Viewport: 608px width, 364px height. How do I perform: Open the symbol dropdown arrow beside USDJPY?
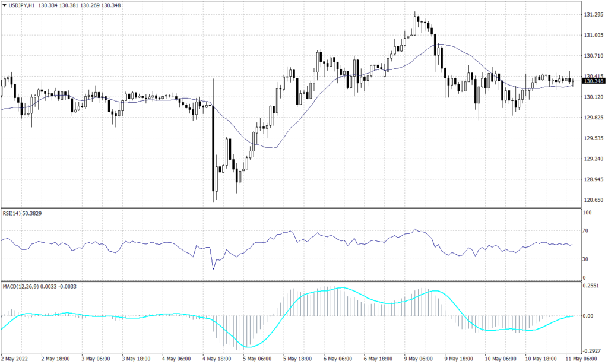point(4,5)
